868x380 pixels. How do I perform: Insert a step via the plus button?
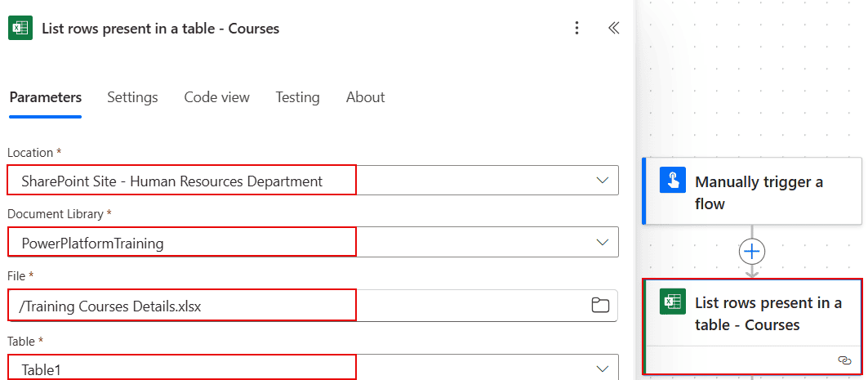click(752, 252)
